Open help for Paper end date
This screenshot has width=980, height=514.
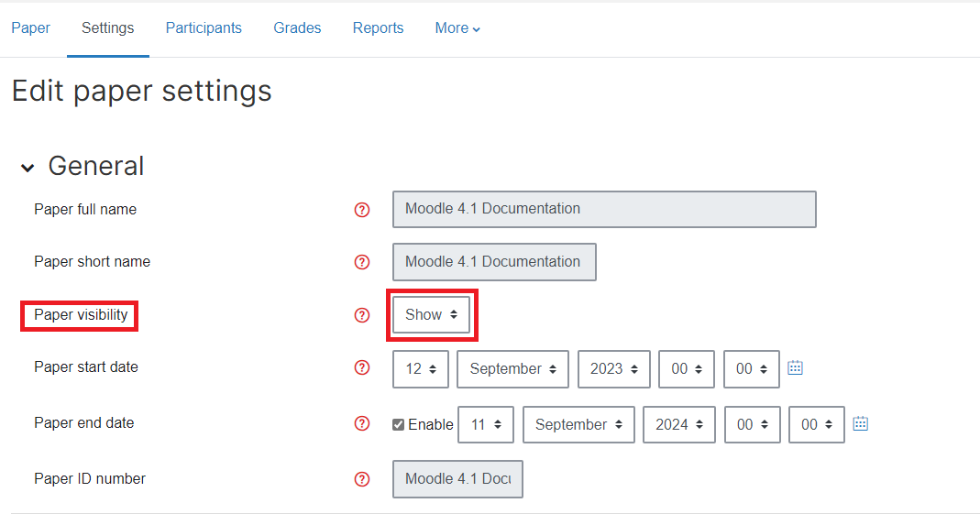(x=362, y=423)
